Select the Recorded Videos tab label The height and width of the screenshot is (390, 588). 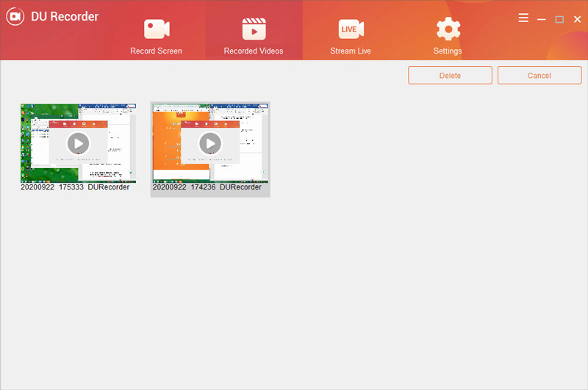[x=254, y=51]
